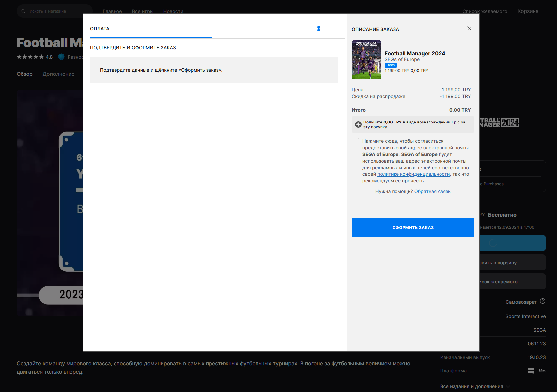Screen dimensions: 557x392
Task: Tick the SEGA of Europe email consent checkbox
Action: 355,142
